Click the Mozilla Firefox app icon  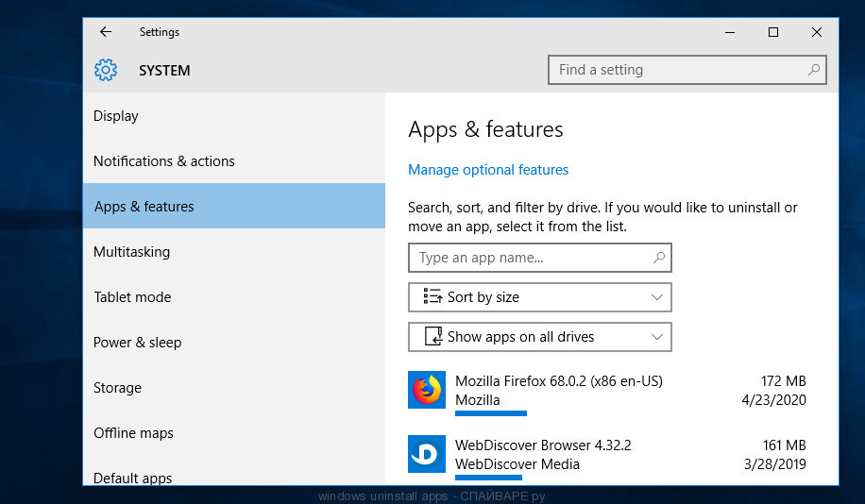[427, 390]
